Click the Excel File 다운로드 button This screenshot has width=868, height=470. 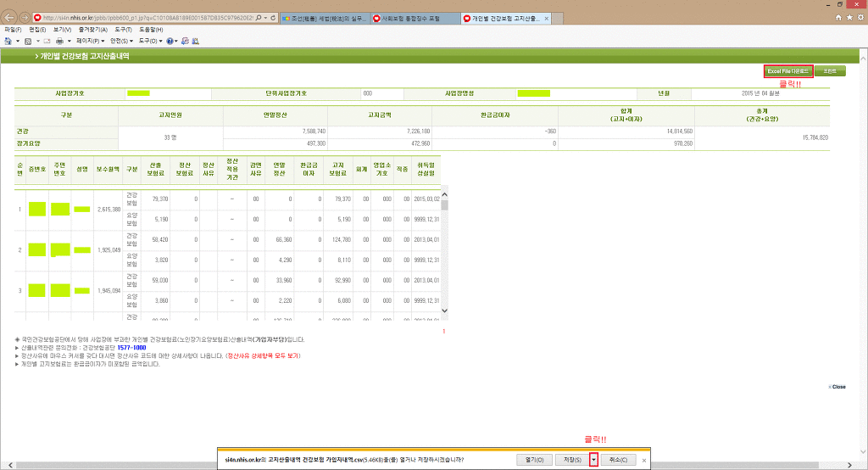(x=788, y=71)
